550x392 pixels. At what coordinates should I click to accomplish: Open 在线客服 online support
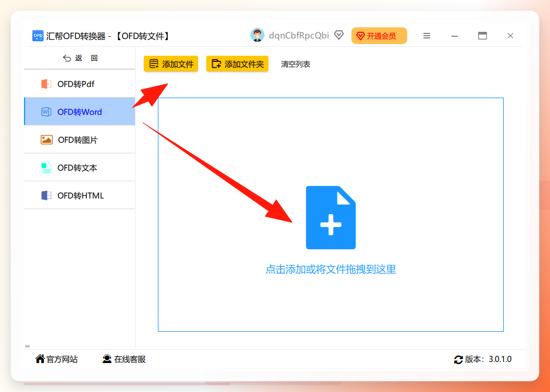pos(124,359)
